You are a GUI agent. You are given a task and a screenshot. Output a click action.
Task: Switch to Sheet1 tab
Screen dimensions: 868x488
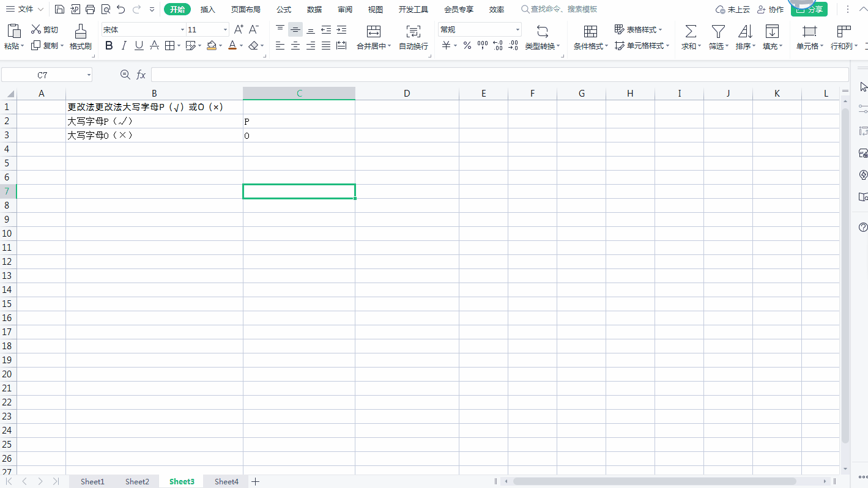[92, 481]
